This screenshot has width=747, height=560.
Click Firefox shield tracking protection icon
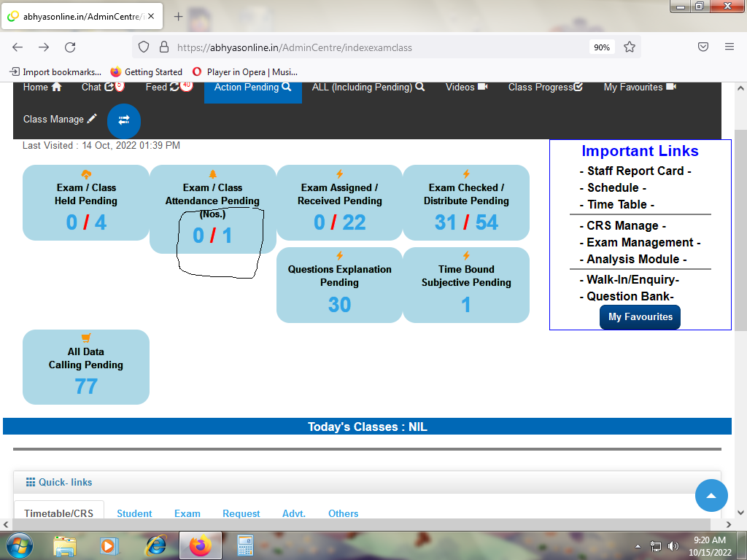pos(144,47)
